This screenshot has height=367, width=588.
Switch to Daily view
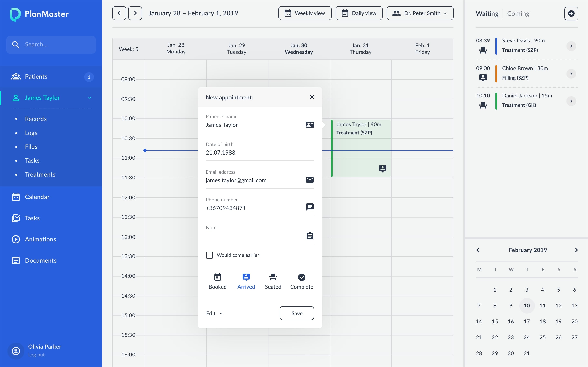click(359, 13)
